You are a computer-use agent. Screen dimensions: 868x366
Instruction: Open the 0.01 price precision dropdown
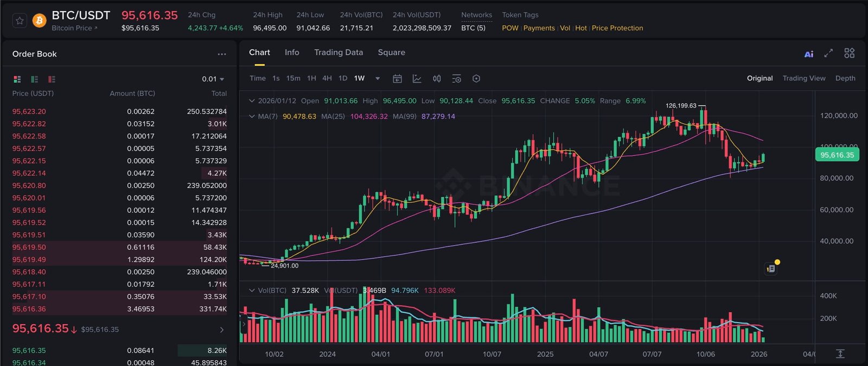213,79
